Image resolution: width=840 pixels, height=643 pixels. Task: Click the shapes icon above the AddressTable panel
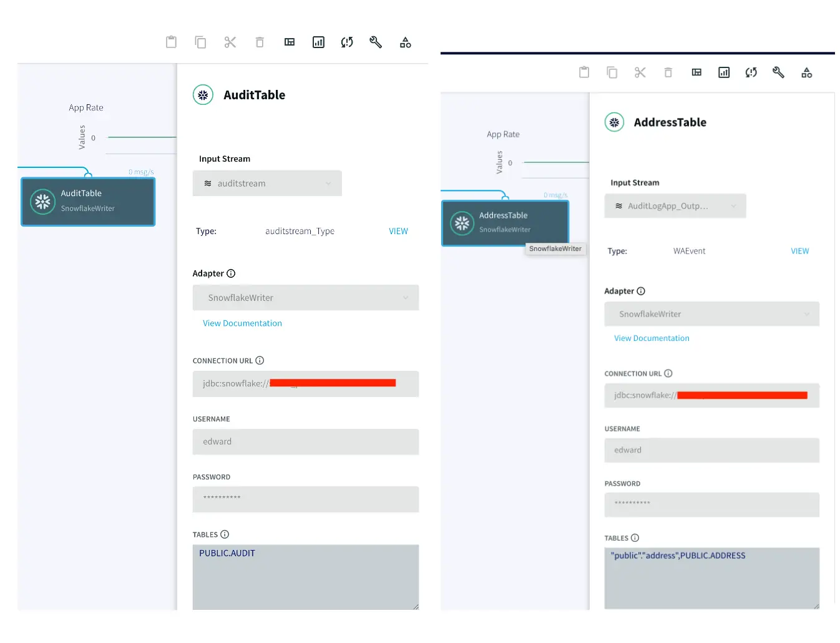pyautogui.click(x=807, y=72)
